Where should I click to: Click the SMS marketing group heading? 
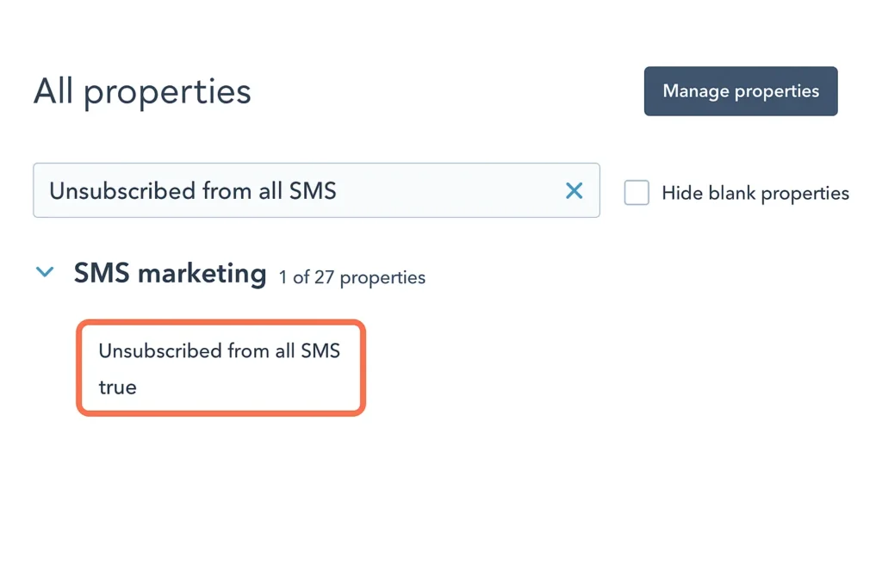click(x=170, y=273)
